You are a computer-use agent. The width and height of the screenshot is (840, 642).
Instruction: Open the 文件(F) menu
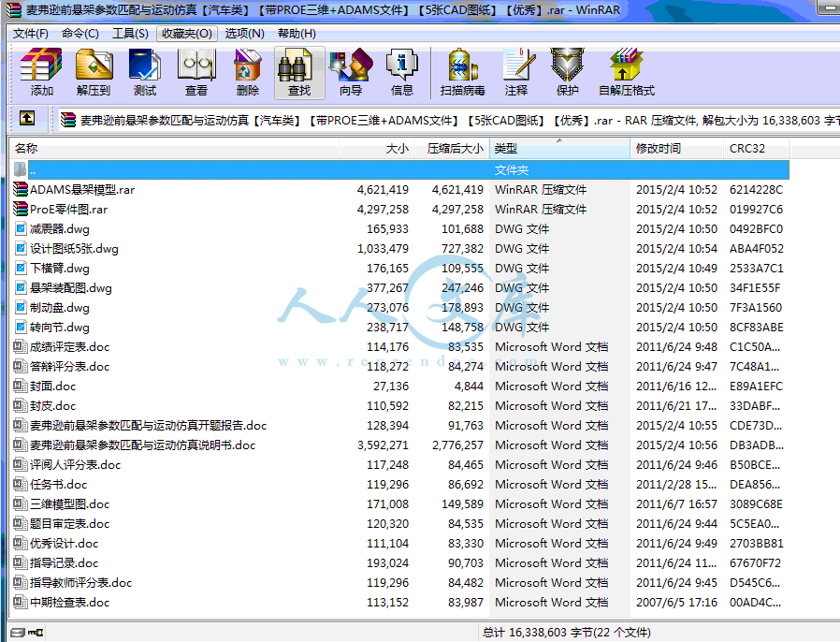tap(31, 34)
